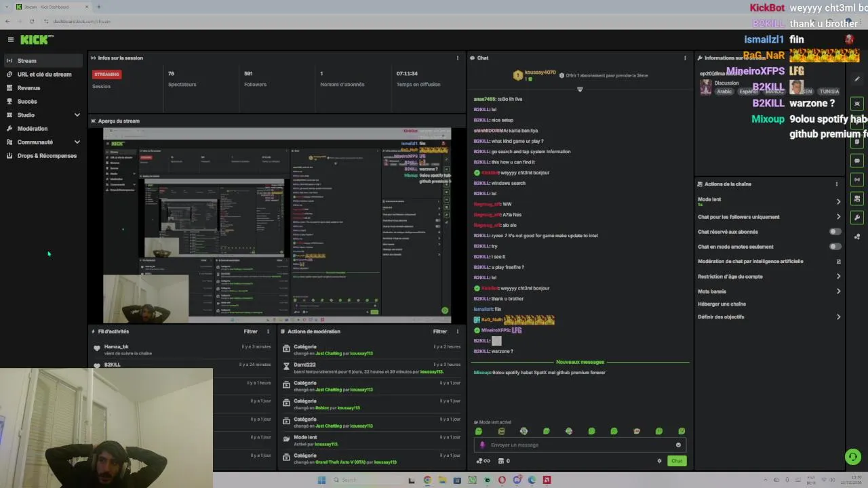The image size is (868, 488).
Task: Click Hamza_bk in activity feed
Action: click(116, 346)
